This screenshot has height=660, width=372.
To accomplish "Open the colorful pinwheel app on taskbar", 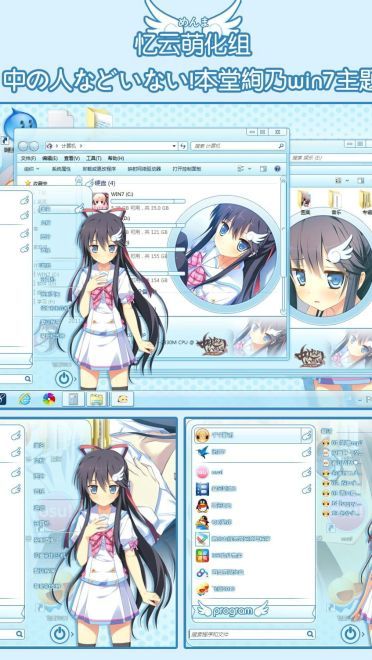I will pyautogui.click(x=49, y=399).
